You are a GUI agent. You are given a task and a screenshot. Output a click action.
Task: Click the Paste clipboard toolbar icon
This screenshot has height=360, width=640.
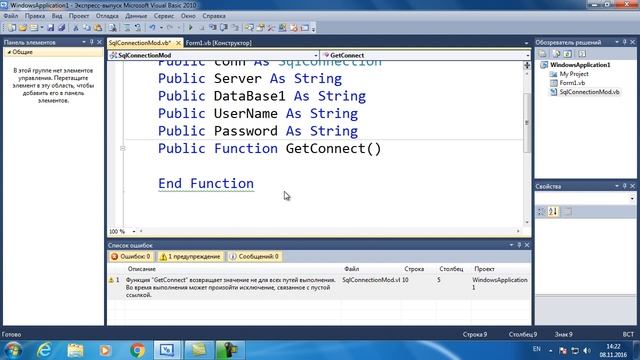98,28
